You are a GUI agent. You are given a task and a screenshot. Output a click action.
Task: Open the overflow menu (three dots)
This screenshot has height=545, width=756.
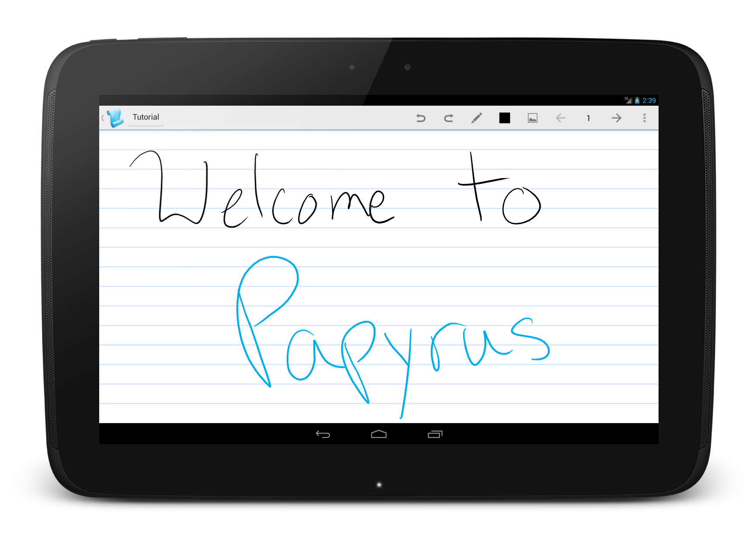coord(644,118)
